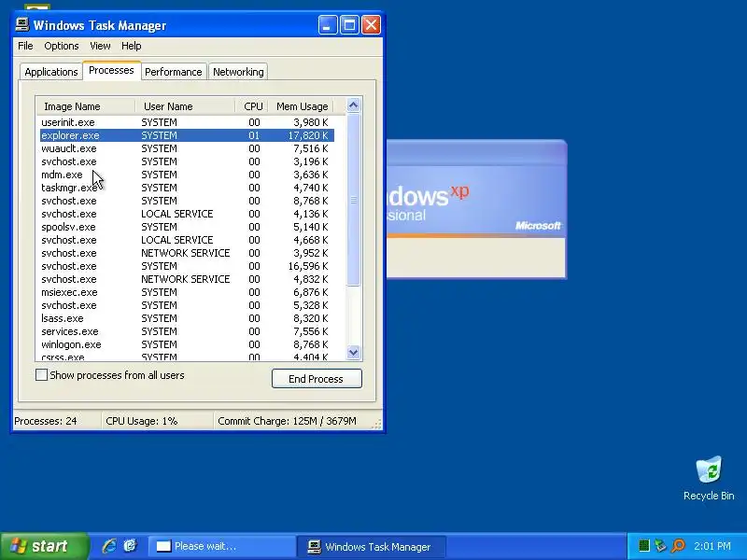Click the process list scrollbar thumb
Image resolution: width=747 pixels, height=560 pixels.
tap(354, 200)
